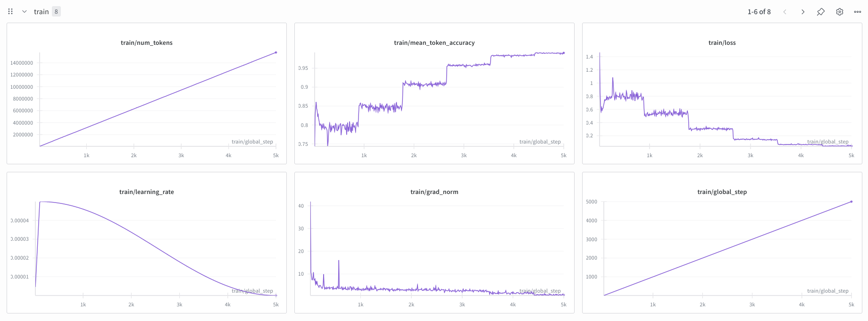Open the three-dot overflow menu
The height and width of the screenshot is (321, 868).
point(858,11)
